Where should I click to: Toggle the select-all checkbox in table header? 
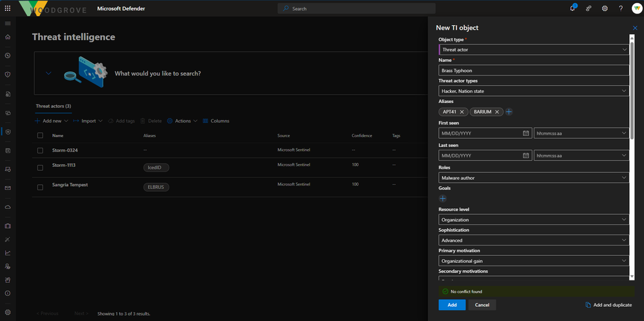coord(40,135)
